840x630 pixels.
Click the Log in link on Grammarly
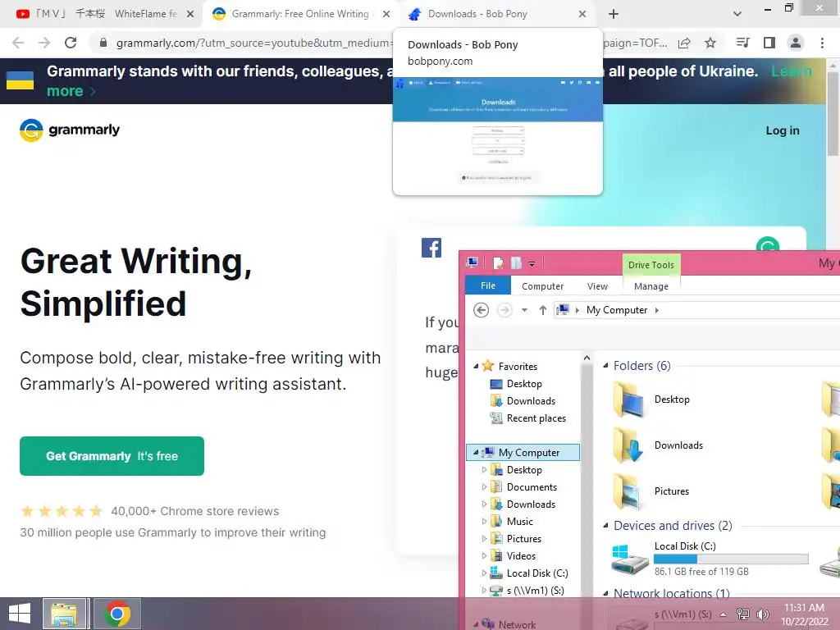coord(782,130)
